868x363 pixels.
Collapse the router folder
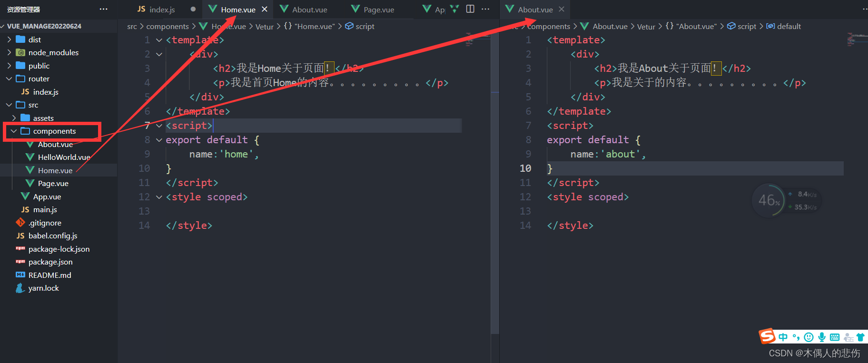10,78
